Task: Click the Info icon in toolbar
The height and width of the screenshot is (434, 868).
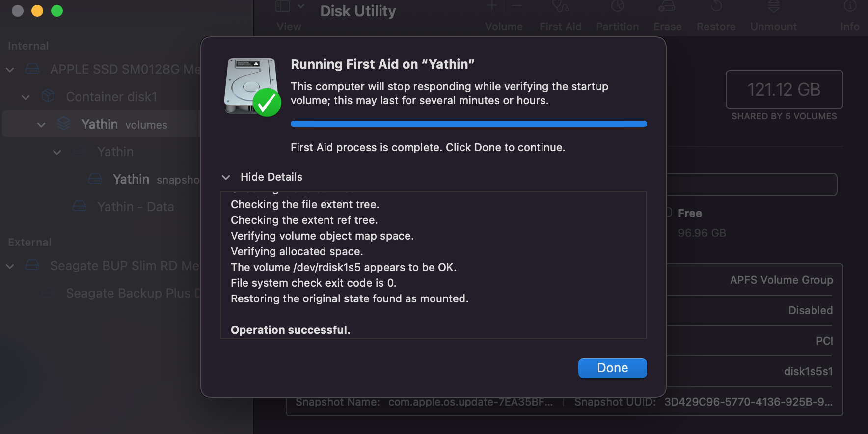Action: point(850,7)
